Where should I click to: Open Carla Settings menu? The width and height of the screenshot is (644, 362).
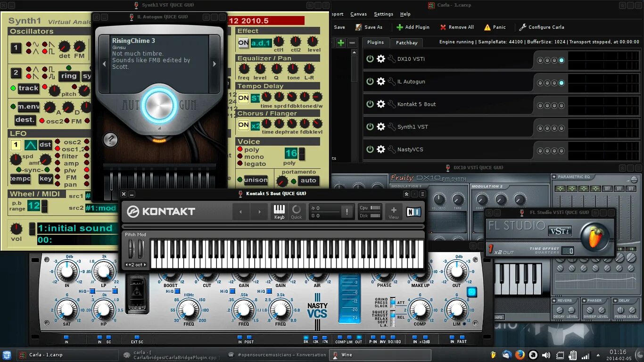(x=383, y=14)
